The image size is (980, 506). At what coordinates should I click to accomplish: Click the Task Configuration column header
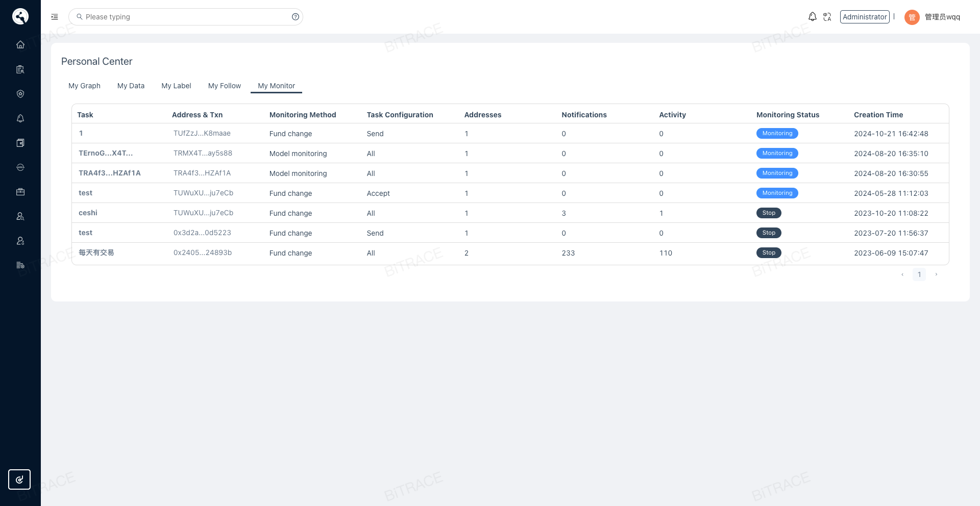pyautogui.click(x=400, y=115)
